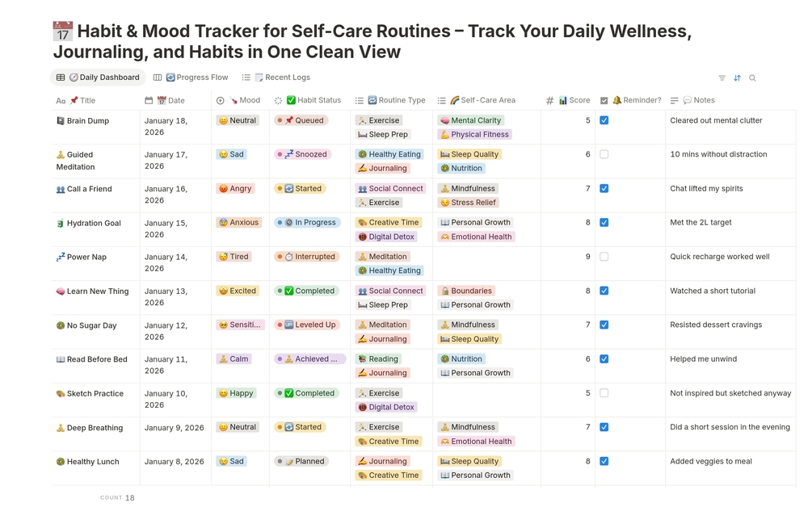Open the Routine Type column header menu

pyautogui.click(x=391, y=101)
